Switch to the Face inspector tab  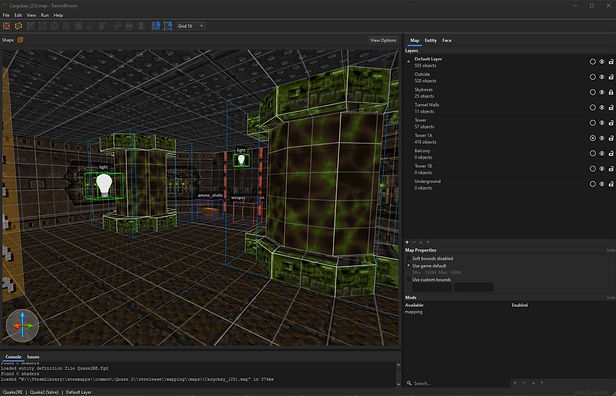tap(447, 40)
